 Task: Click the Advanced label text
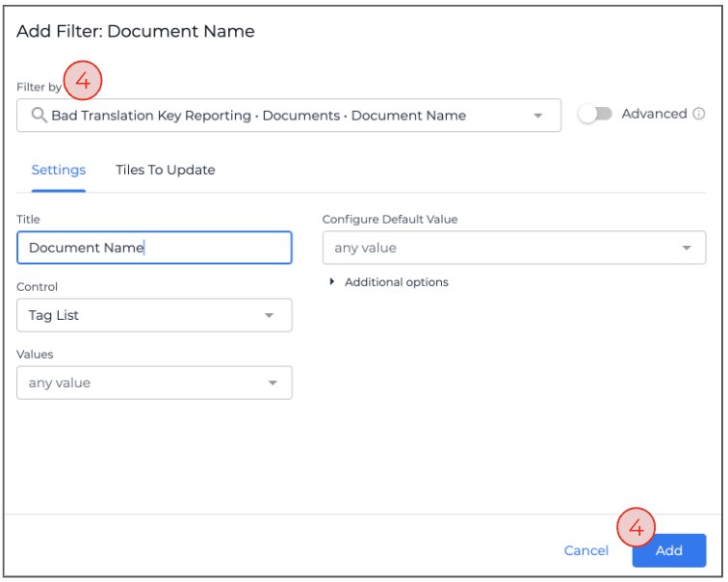coord(654,114)
